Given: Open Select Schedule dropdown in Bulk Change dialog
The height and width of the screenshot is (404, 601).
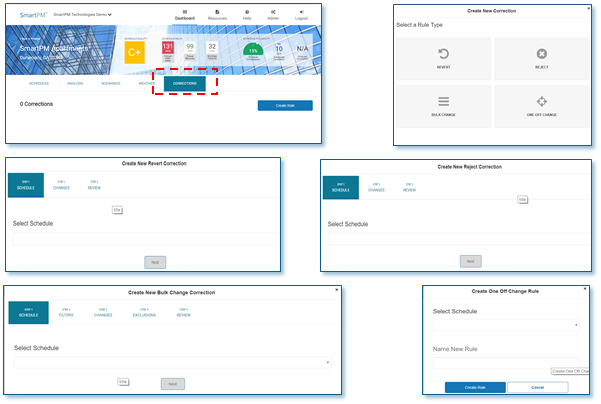Looking at the screenshot, I should [x=171, y=361].
